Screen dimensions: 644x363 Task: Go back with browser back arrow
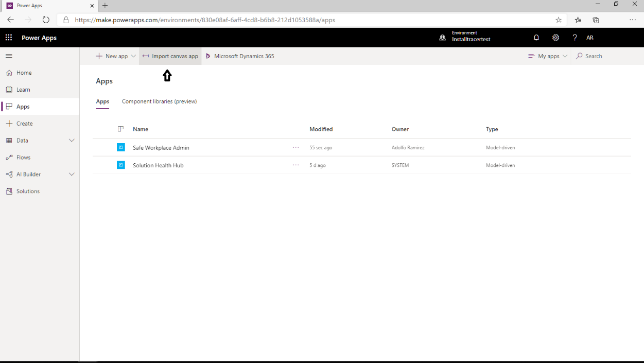(10, 20)
